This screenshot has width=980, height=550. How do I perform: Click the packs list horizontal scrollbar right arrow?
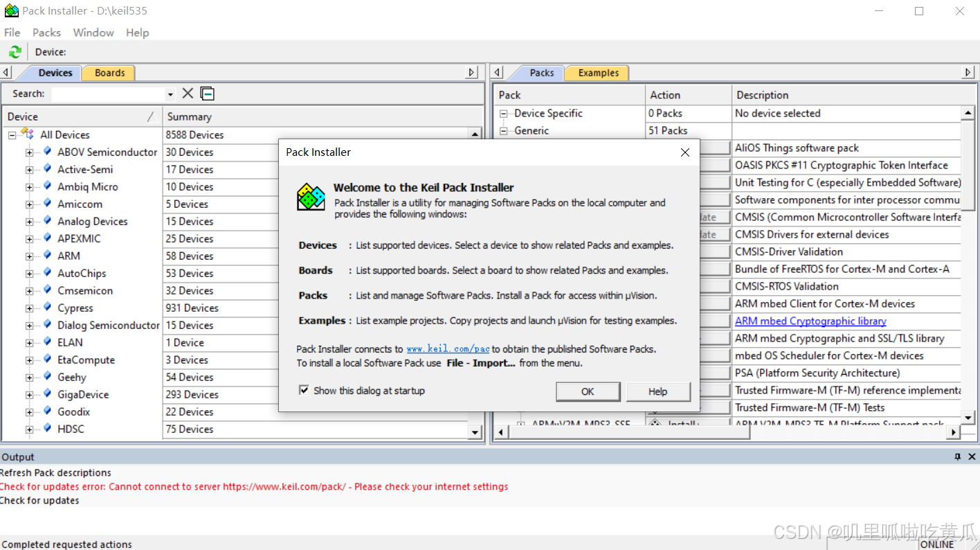pyautogui.click(x=954, y=432)
